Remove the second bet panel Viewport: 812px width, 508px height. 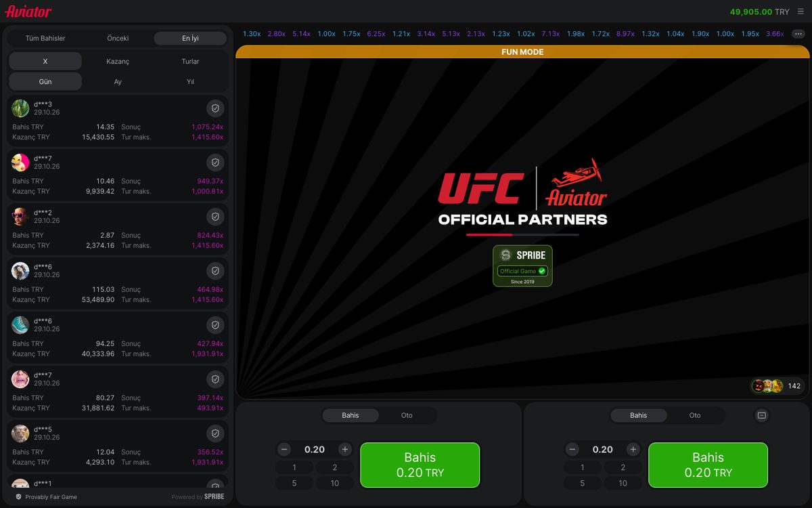tap(762, 415)
